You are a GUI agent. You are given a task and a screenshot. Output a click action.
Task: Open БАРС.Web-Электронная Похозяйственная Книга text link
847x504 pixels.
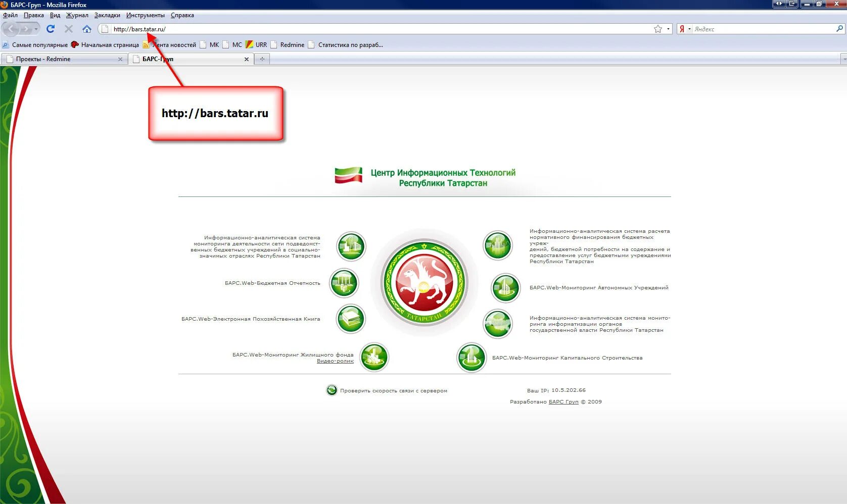251,319
